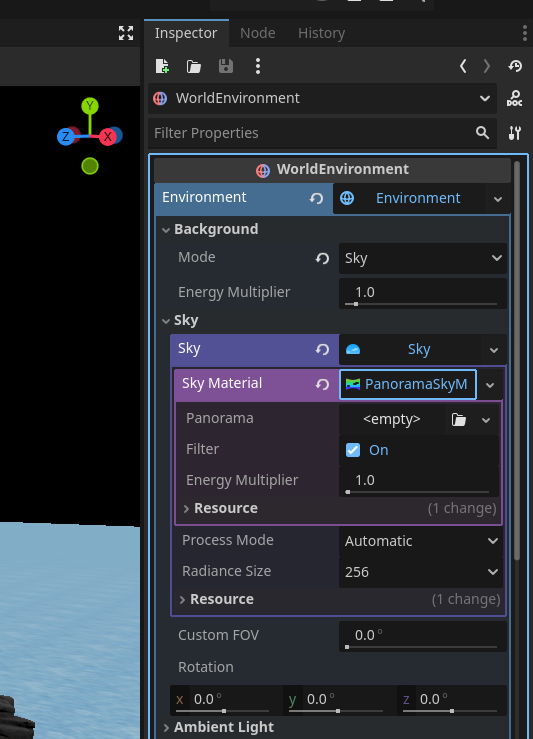Open the Radiance Size dropdown
Screen dimensions: 533x739
[x=421, y=572]
